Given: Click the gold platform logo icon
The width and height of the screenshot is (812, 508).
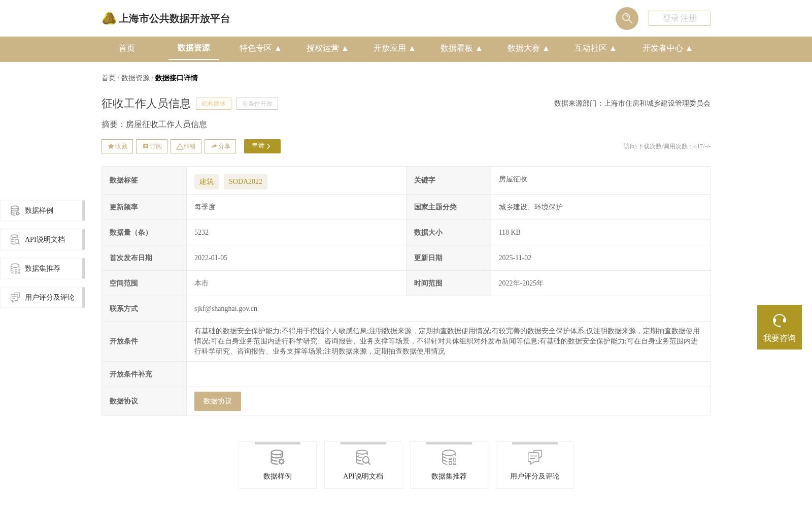Looking at the screenshot, I should (109, 18).
